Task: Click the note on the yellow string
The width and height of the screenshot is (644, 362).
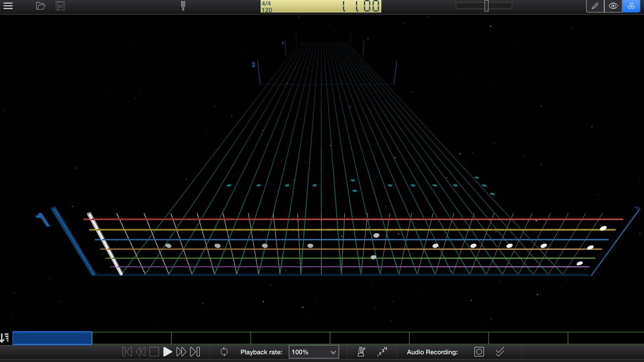Action: click(603, 229)
